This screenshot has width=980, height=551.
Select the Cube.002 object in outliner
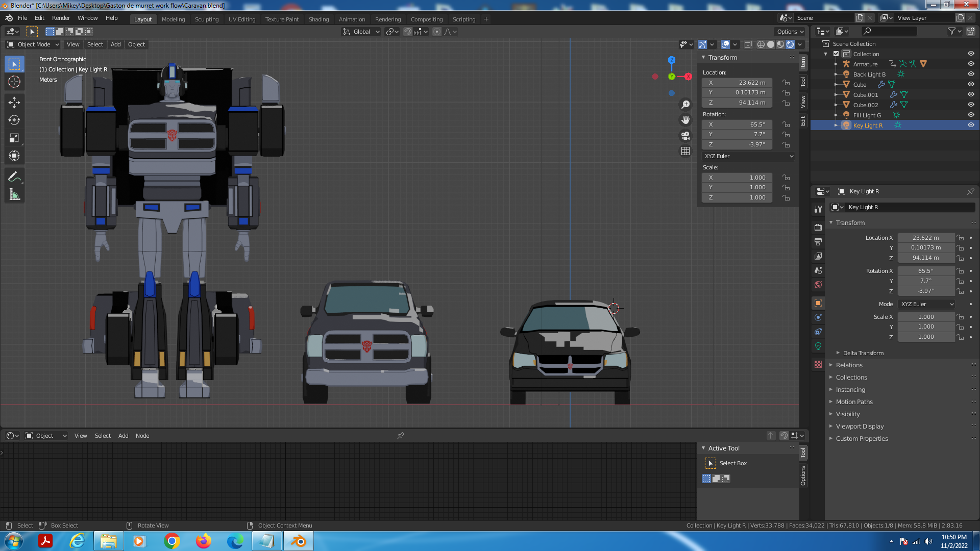pos(866,105)
